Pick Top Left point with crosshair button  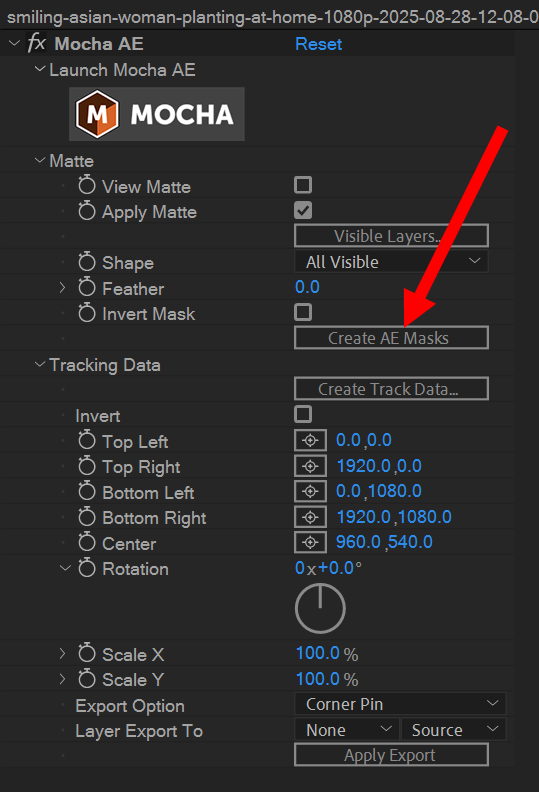point(310,440)
